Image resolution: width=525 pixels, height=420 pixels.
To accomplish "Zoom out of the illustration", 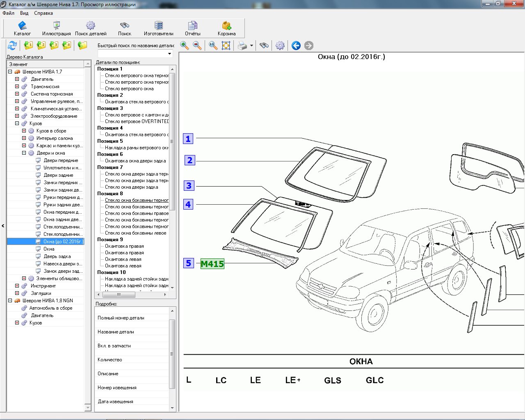I will 197,46.
